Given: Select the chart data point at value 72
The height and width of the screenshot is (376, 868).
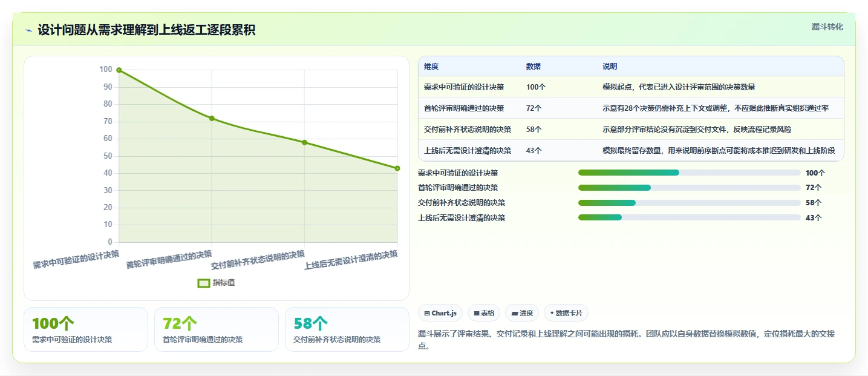Looking at the screenshot, I should 212,118.
